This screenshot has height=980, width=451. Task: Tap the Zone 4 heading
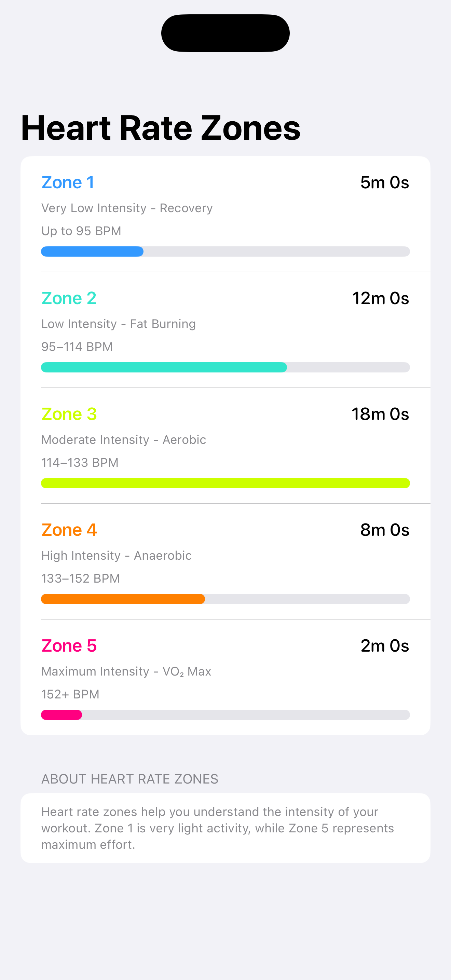[69, 530]
